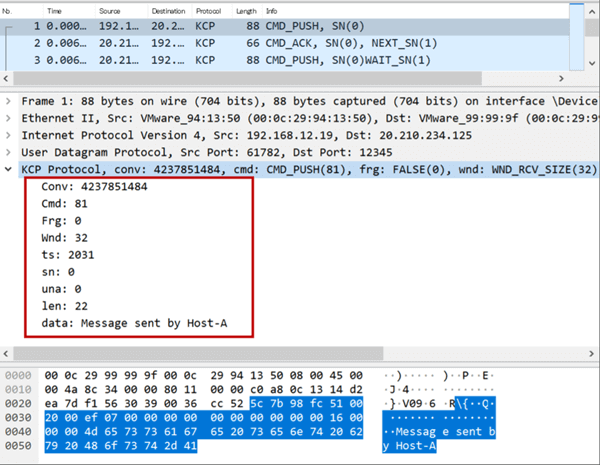The height and width of the screenshot is (465, 600).
Task: Click packet list scroll up arrow
Action: click(592, 11)
